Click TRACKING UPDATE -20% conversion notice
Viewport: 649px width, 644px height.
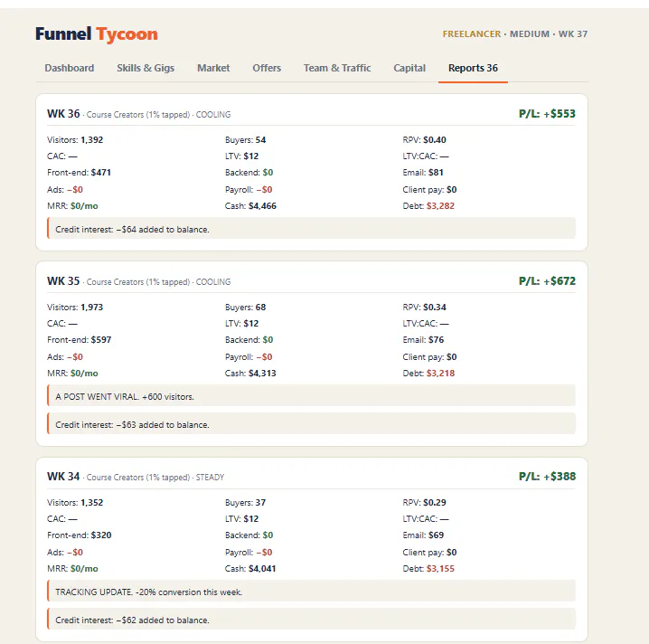point(311,591)
